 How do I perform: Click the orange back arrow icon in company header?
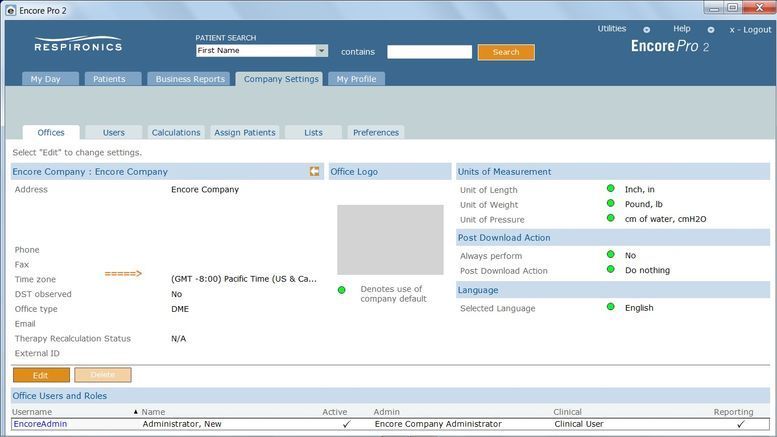[314, 171]
